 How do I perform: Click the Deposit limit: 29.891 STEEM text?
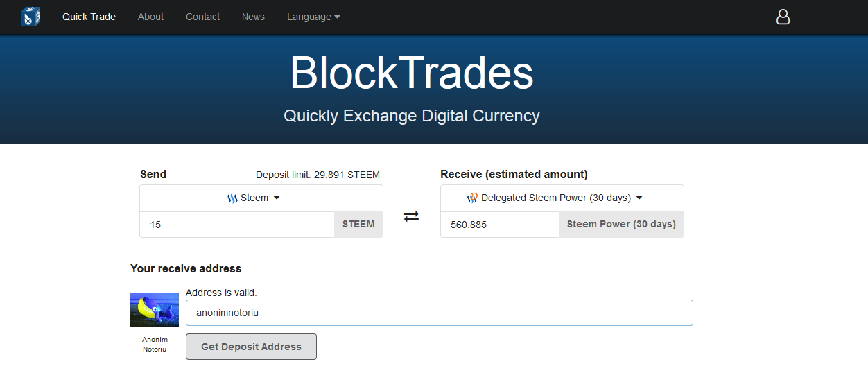tap(318, 175)
